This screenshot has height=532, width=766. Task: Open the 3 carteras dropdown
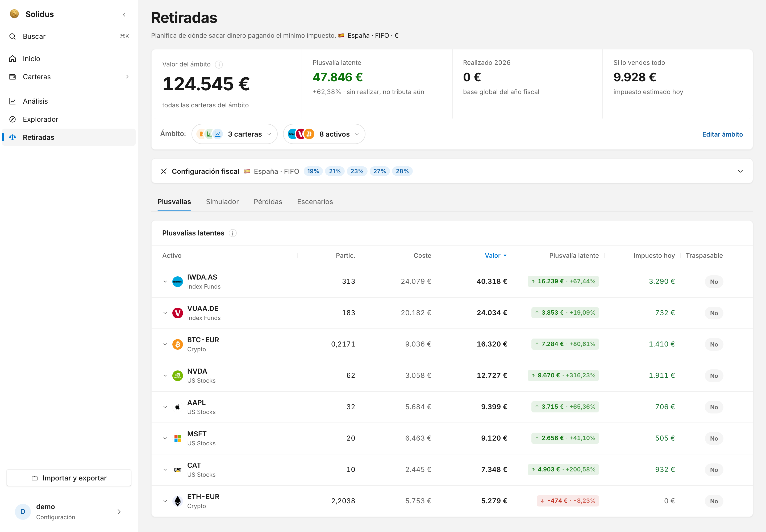coord(234,134)
